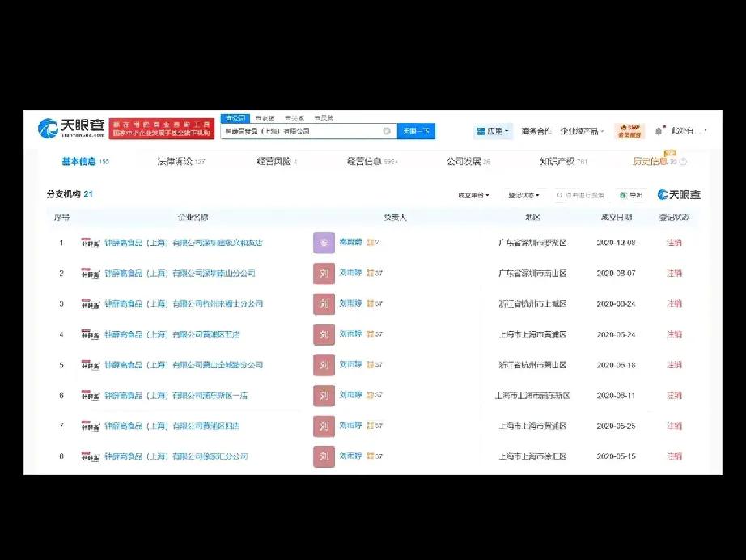Switch to the 法律诉讼 tab
The width and height of the screenshot is (746, 560).
pyautogui.click(x=180, y=162)
